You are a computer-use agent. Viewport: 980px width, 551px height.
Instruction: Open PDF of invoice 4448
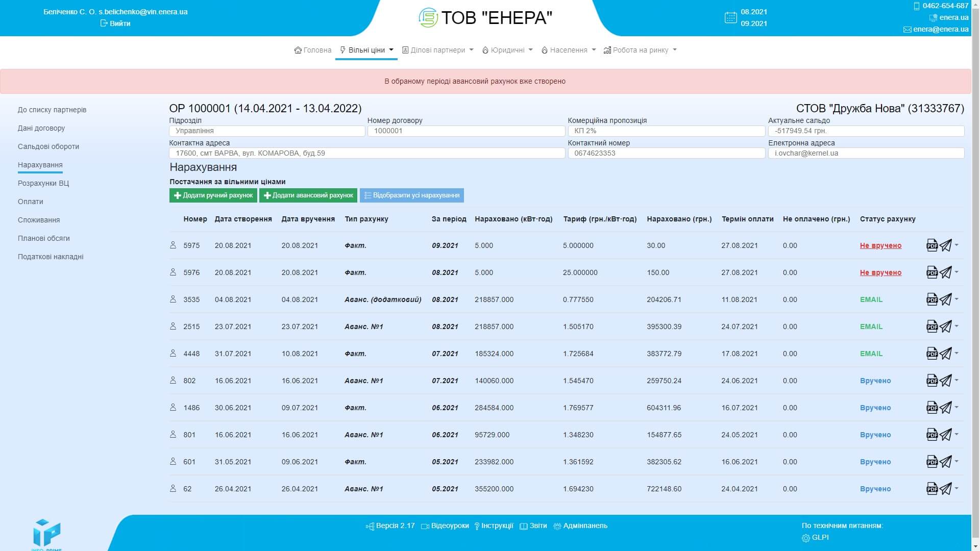932,354
